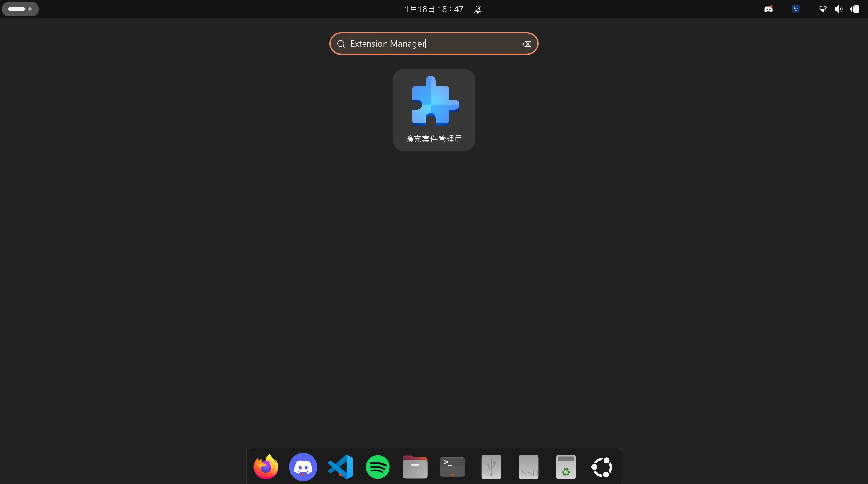Image resolution: width=868 pixels, height=484 pixels.
Task: Open the Trash in the dock
Action: click(x=565, y=467)
